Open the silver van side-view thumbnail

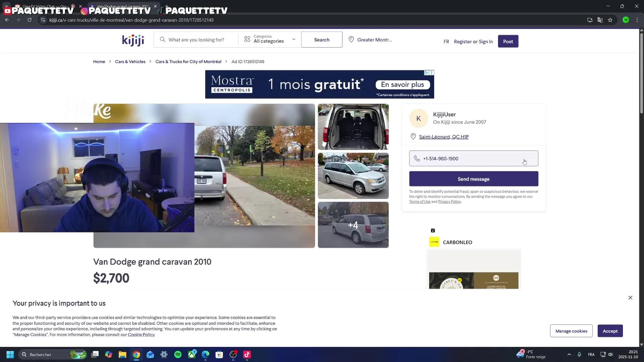tap(353, 176)
